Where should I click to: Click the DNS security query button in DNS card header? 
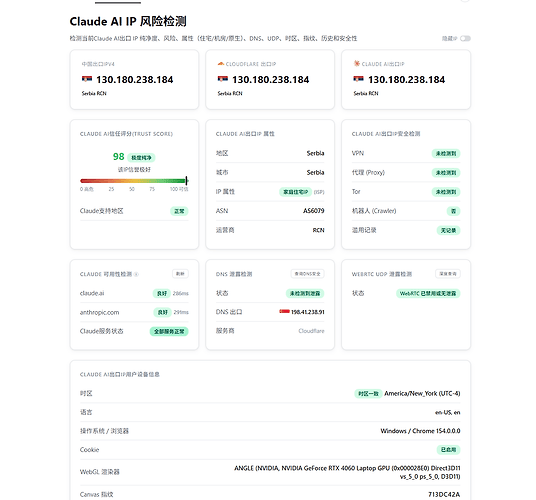click(x=308, y=274)
